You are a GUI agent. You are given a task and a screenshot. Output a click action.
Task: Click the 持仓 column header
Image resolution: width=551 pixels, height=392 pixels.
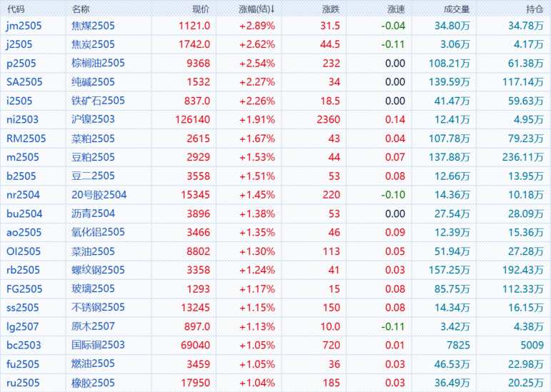pos(535,9)
